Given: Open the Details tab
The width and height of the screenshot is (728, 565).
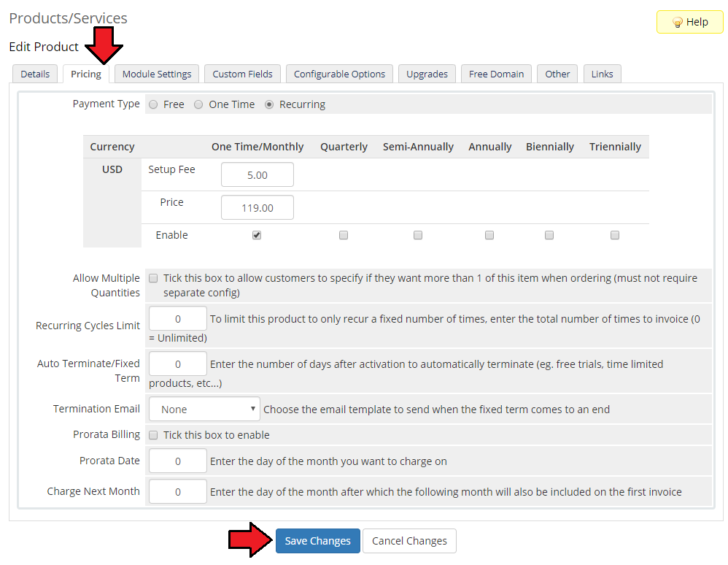Looking at the screenshot, I should tap(35, 74).
